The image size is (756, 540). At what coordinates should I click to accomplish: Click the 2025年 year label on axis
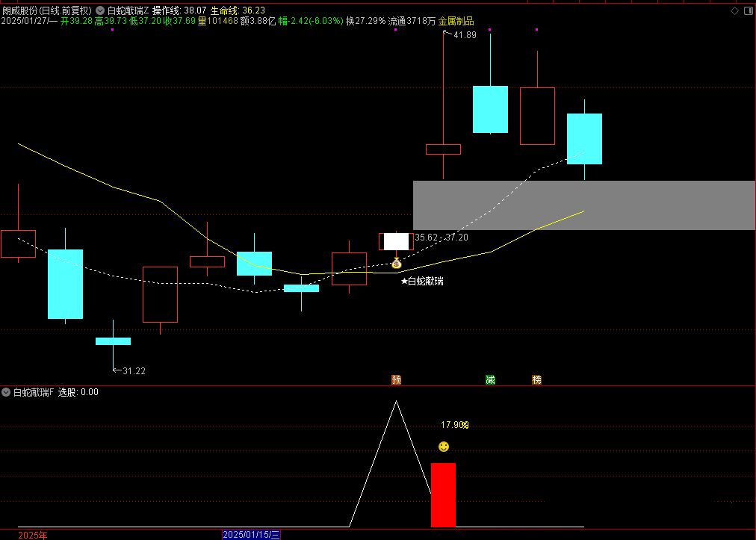(32, 535)
